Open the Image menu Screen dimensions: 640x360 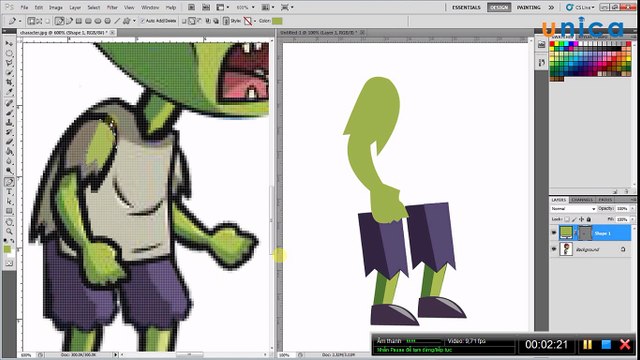pyautogui.click(x=56, y=7)
